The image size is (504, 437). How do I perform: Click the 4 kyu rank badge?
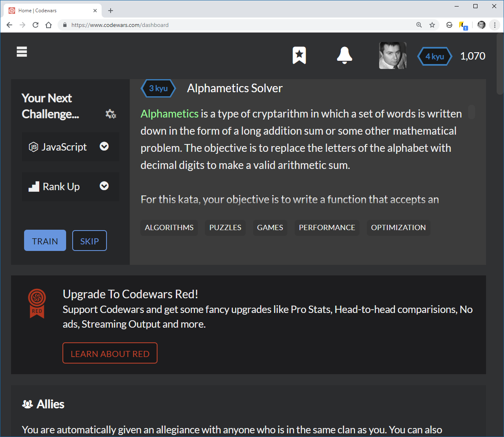435,56
